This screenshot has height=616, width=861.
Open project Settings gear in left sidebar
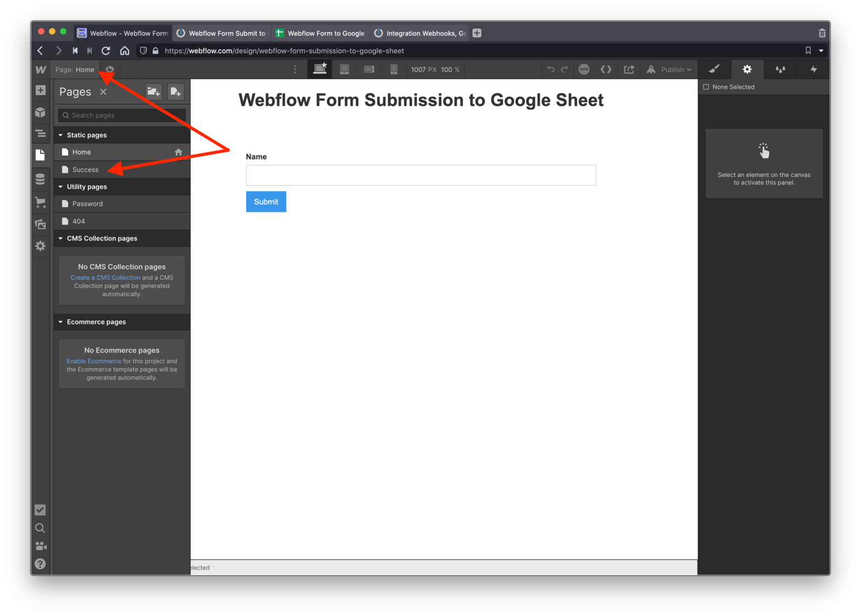coord(41,246)
